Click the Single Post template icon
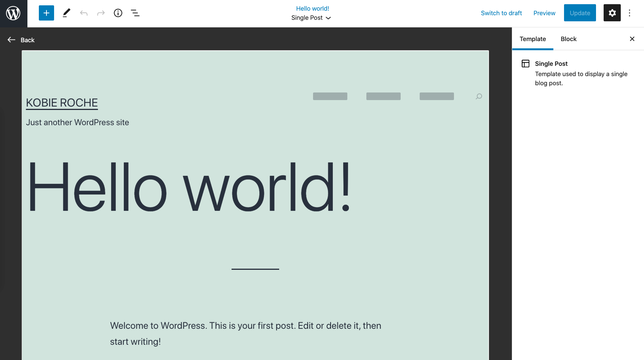644x360 pixels. [x=526, y=64]
